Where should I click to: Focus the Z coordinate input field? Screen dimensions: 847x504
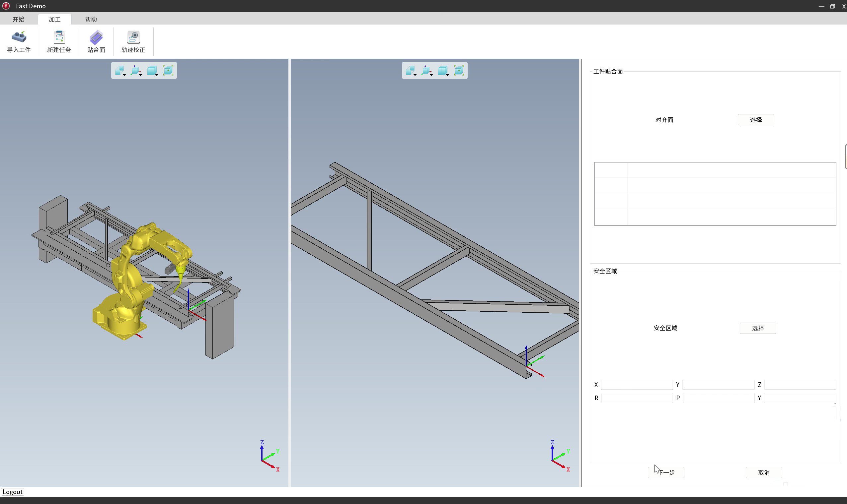[800, 385]
